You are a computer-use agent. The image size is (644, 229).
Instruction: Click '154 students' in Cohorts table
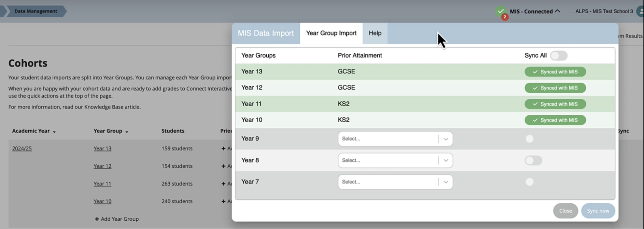pyautogui.click(x=177, y=166)
